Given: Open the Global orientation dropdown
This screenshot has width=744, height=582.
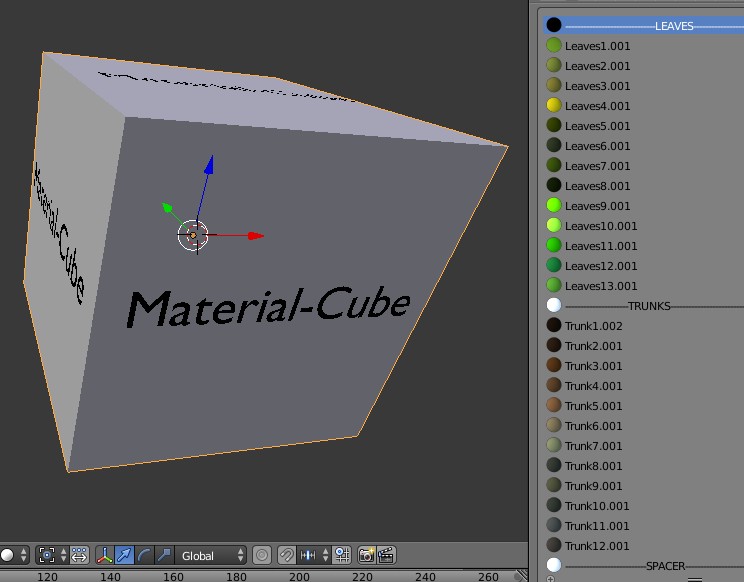Looking at the screenshot, I should [x=211, y=555].
